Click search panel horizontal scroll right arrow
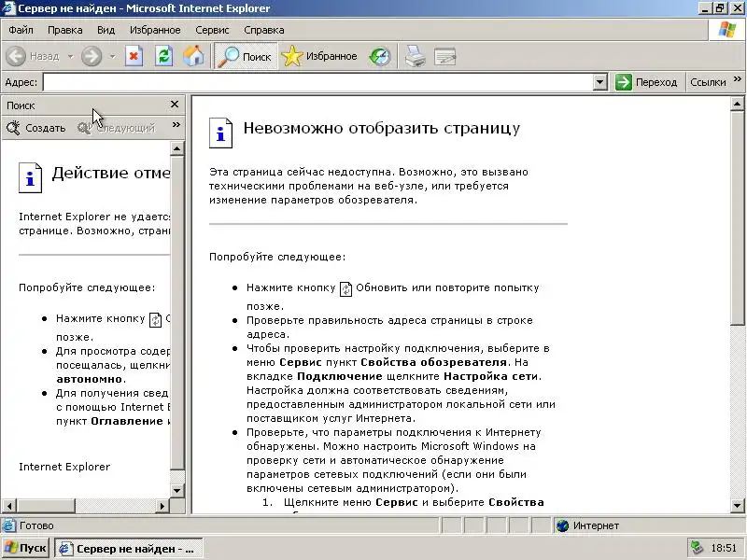The width and height of the screenshot is (747, 560). pos(162,506)
